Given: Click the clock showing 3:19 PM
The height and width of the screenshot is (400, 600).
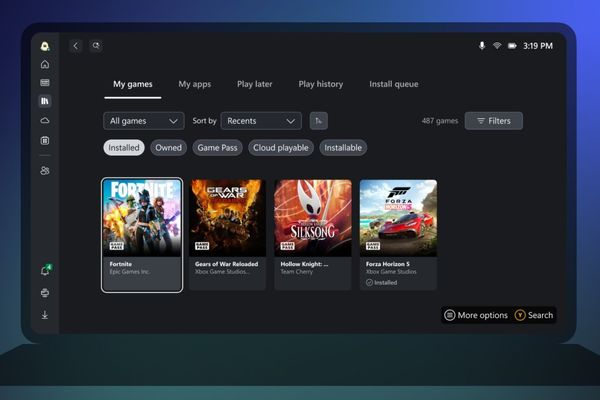Looking at the screenshot, I should tap(538, 46).
